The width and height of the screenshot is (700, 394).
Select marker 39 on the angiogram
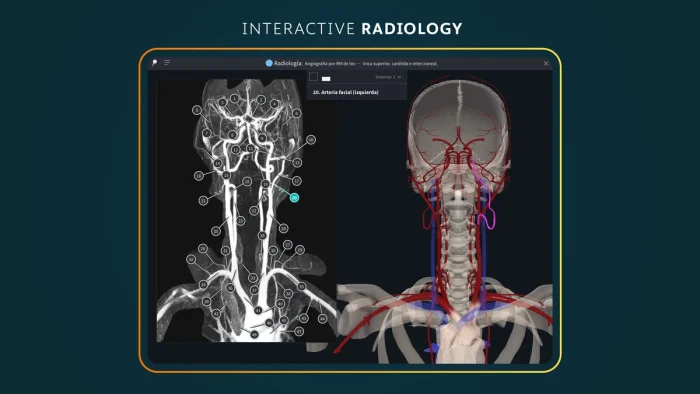pyautogui.click(x=206, y=301)
